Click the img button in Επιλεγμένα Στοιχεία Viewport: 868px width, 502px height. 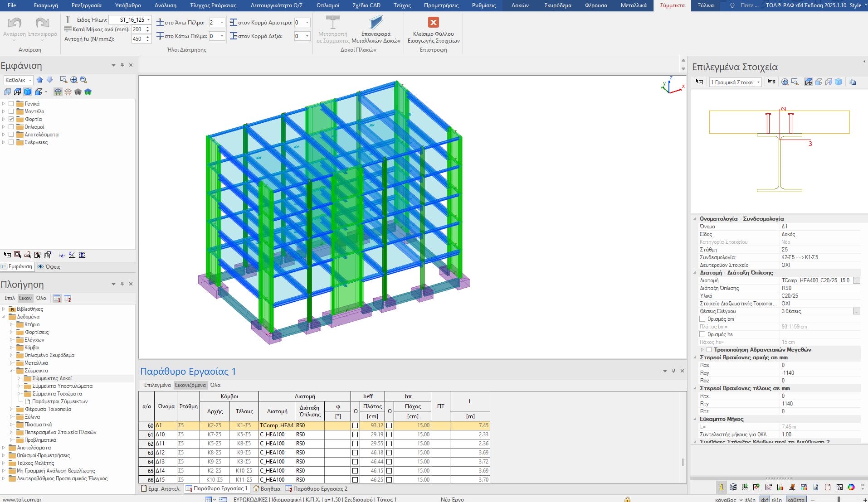point(771,82)
